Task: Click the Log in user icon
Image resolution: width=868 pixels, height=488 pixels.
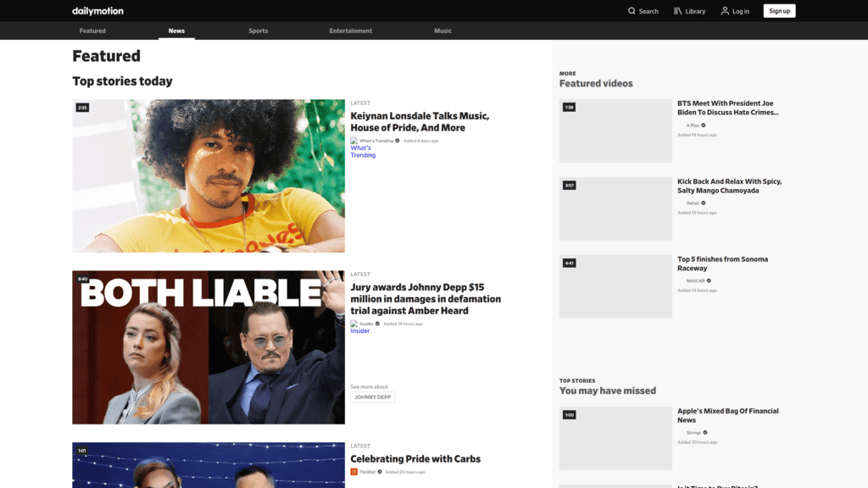Action: (x=725, y=11)
